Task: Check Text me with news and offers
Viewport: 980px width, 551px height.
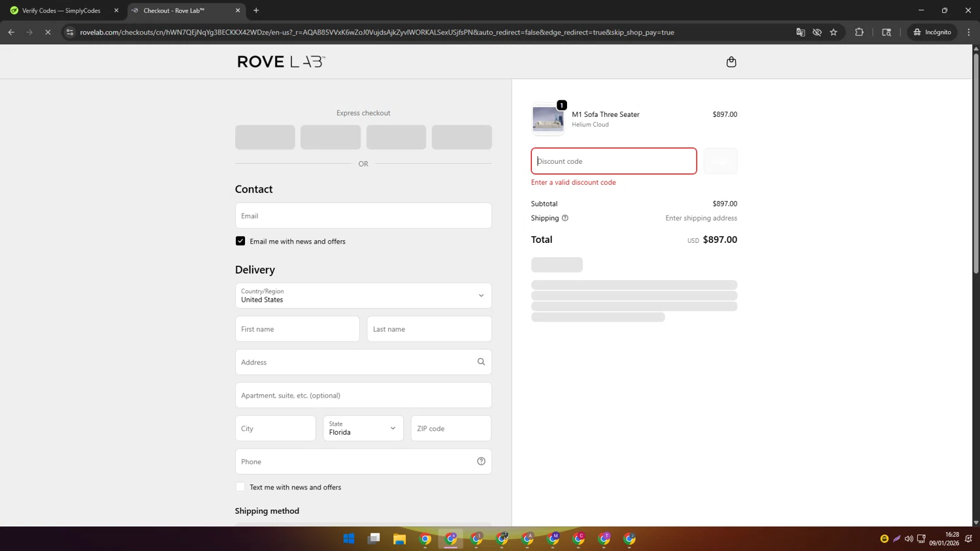Action: 240,487
